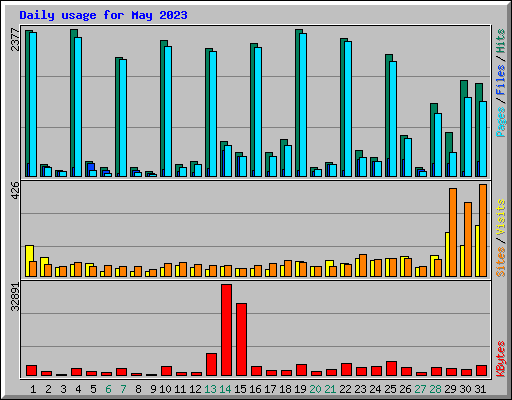Select day 21 weekend label
512x400 pixels.
pyautogui.click(x=330, y=389)
